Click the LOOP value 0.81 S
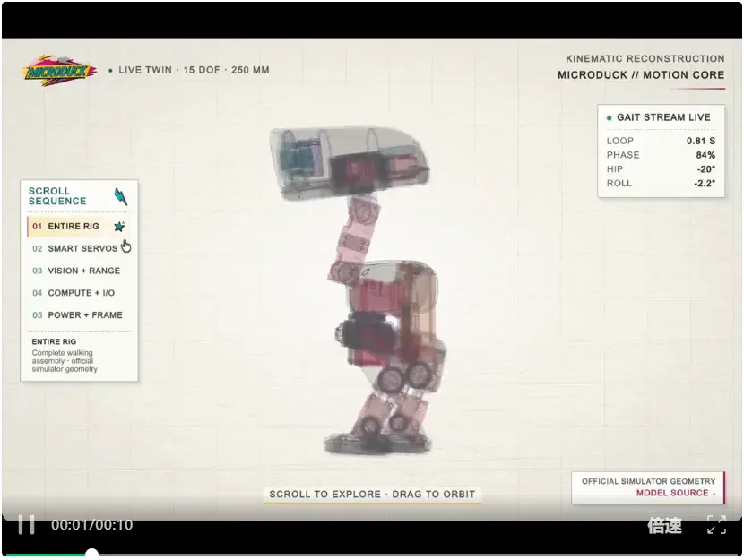The height and width of the screenshot is (560, 744). point(701,141)
